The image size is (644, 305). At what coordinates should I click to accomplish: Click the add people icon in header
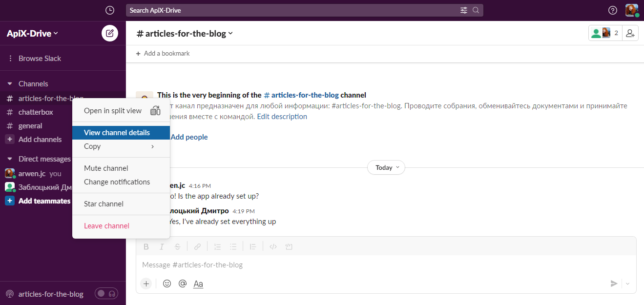tap(630, 33)
